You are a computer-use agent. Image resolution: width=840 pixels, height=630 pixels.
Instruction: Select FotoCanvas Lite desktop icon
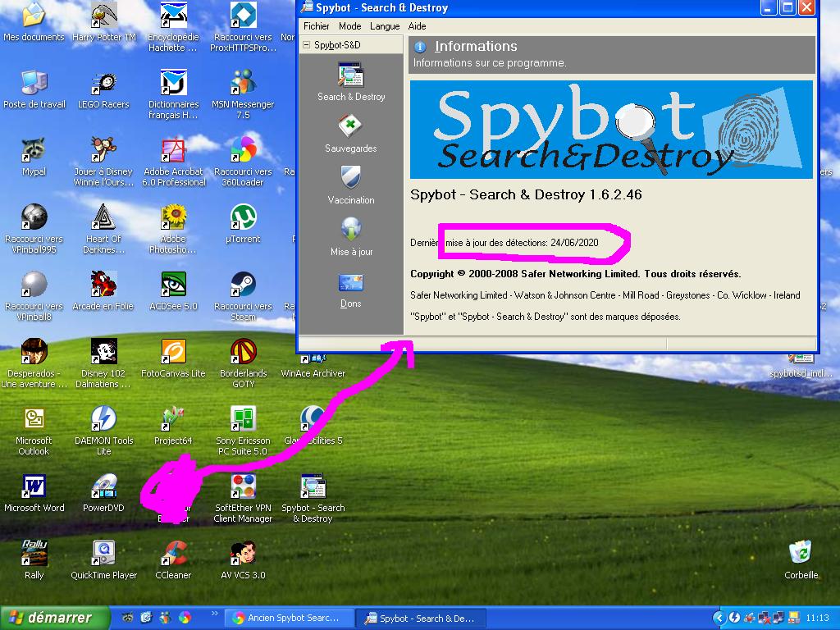[x=173, y=359]
